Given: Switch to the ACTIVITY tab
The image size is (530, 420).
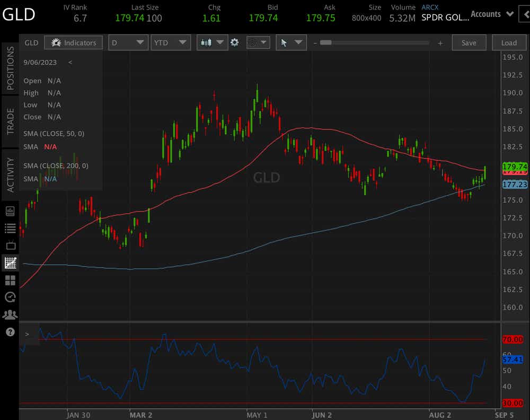Looking at the screenshot, I should 11,175.
